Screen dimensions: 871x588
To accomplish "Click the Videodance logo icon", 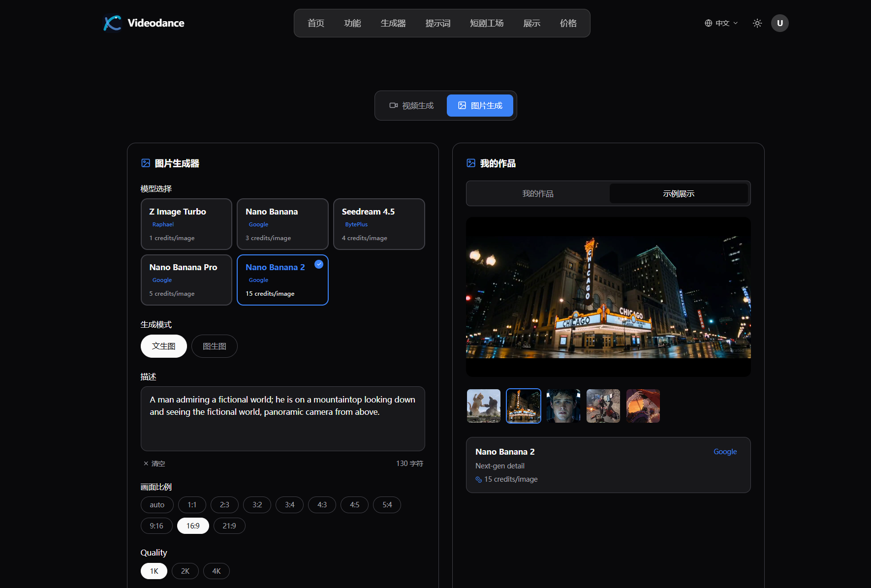I will pos(112,23).
